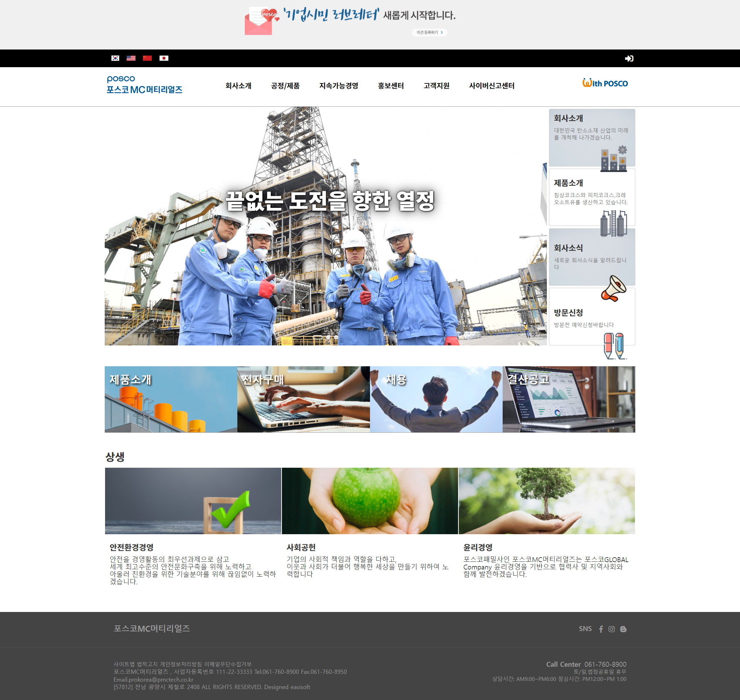Open the 전자구매 laptop tile
740x700 pixels.
(303, 399)
